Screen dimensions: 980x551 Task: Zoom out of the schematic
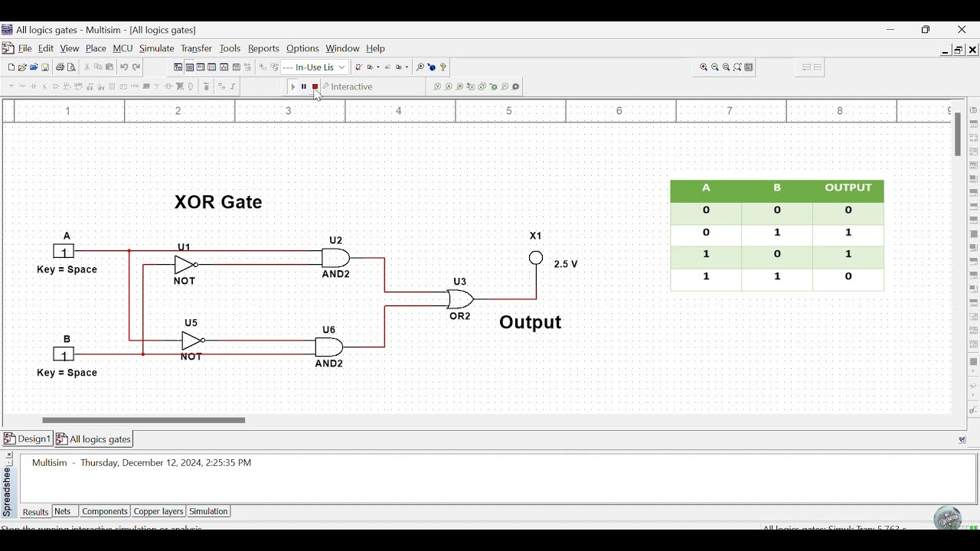[x=715, y=67]
